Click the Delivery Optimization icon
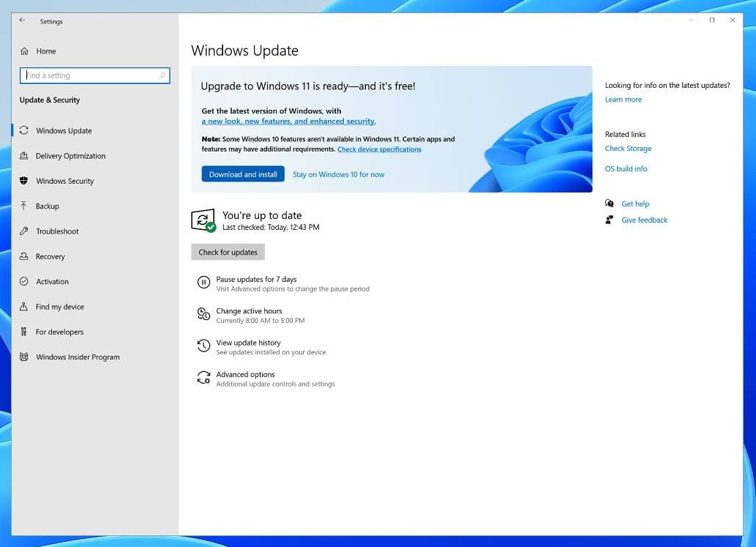Screen dimensions: 756x547 23,155
